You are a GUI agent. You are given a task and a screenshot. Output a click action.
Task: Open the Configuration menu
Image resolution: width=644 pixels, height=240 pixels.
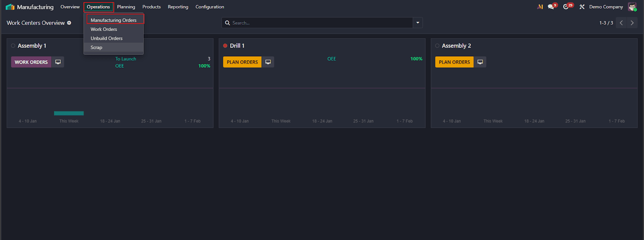(x=210, y=7)
